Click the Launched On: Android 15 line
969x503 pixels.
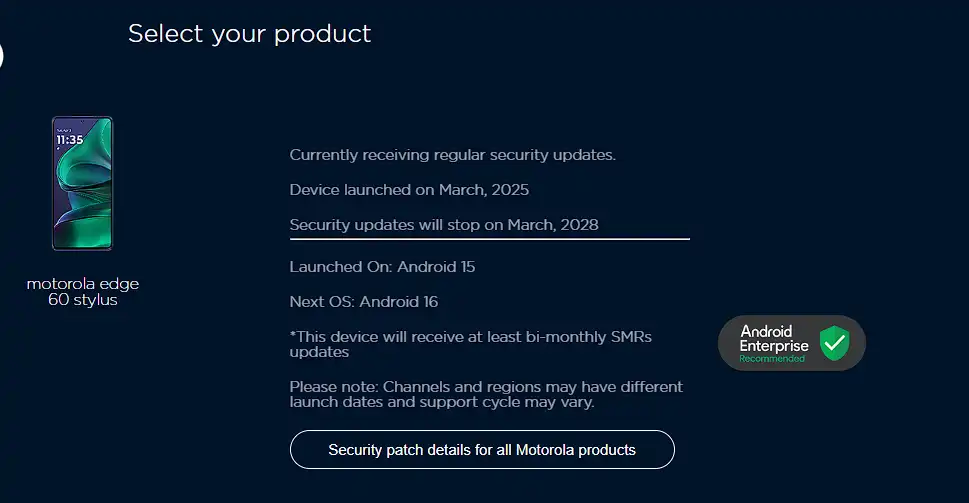(382, 267)
